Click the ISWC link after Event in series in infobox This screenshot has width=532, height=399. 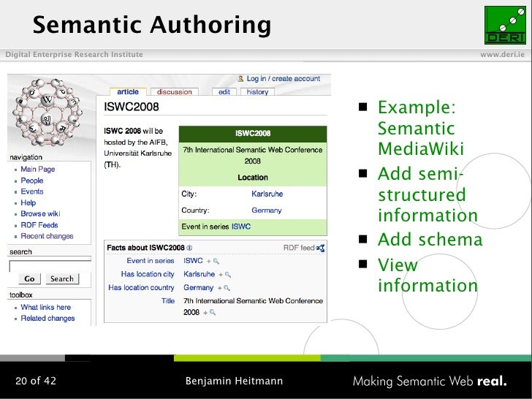pyautogui.click(x=241, y=227)
